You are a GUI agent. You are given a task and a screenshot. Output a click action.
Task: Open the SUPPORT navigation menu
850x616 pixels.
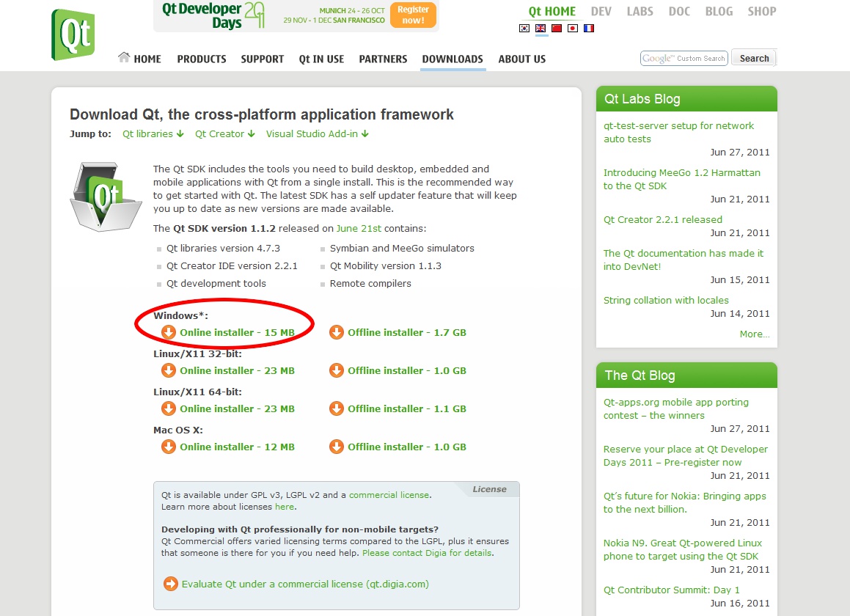click(x=262, y=59)
